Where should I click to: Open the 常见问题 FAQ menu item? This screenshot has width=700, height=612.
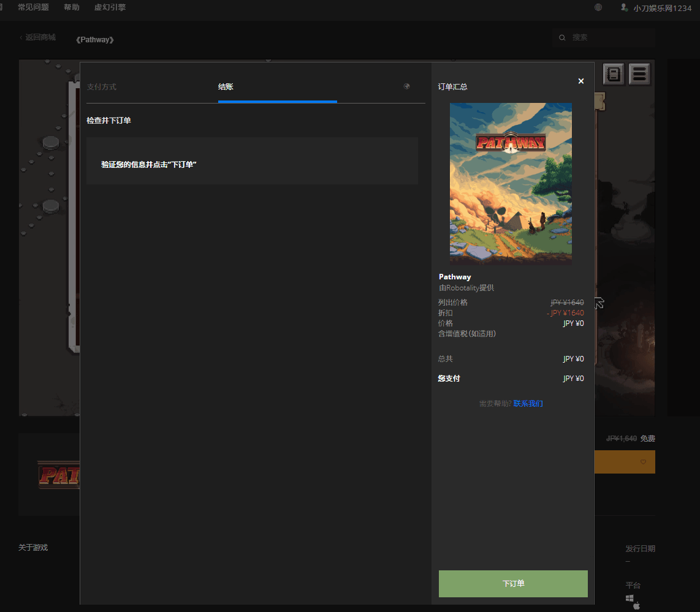click(34, 7)
